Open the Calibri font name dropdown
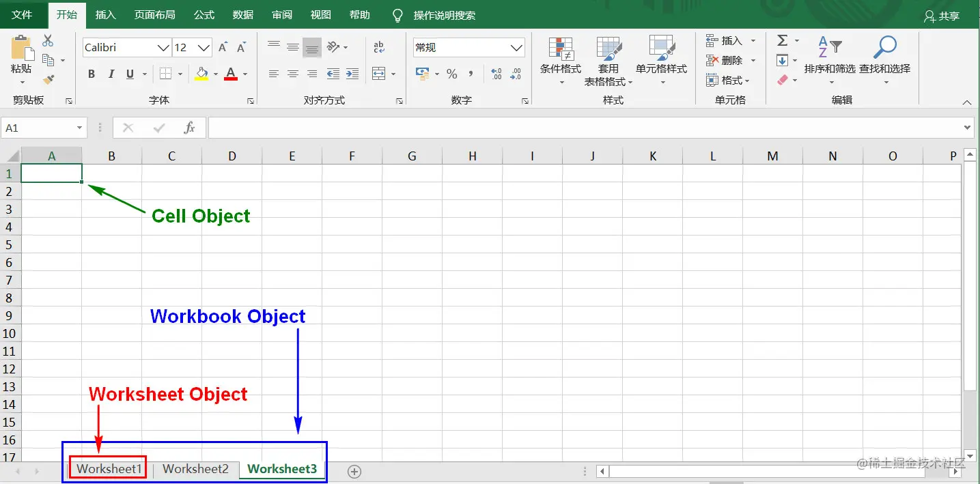 coord(163,48)
